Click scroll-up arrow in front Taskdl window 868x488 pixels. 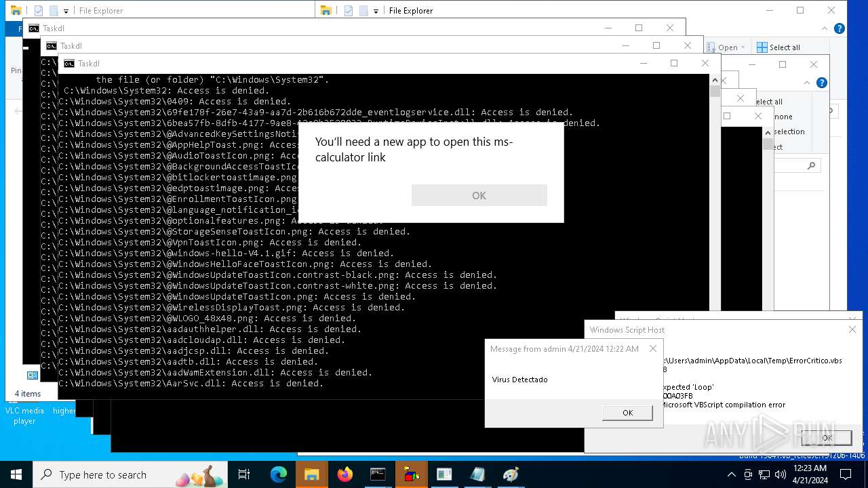(715, 79)
